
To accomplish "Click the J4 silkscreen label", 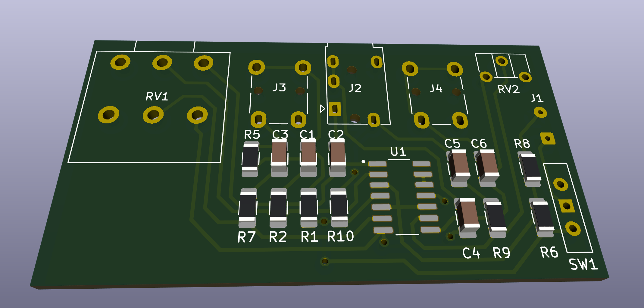I will pyautogui.click(x=436, y=89).
